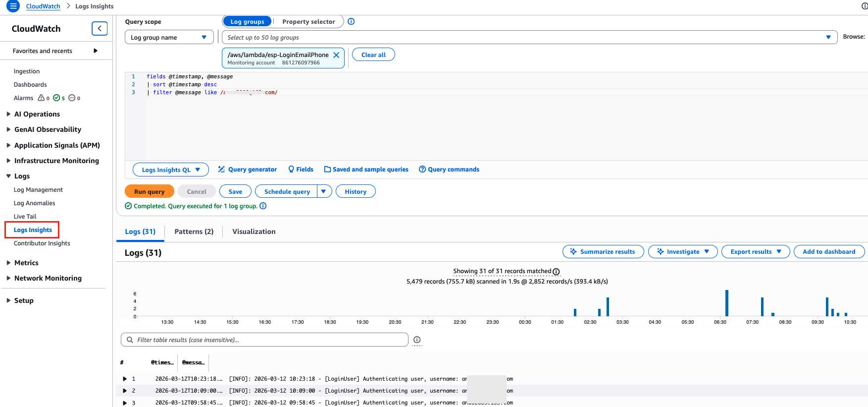Click Add to dashboard
This screenshot has width=868, height=407.
click(829, 252)
